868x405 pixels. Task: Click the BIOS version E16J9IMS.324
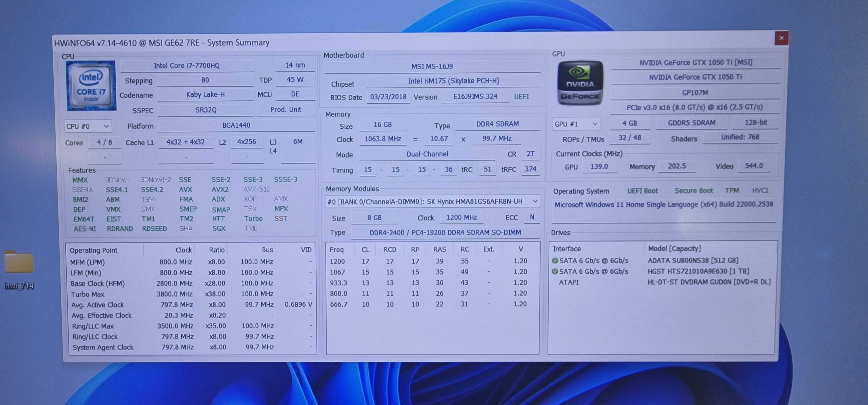tap(475, 97)
